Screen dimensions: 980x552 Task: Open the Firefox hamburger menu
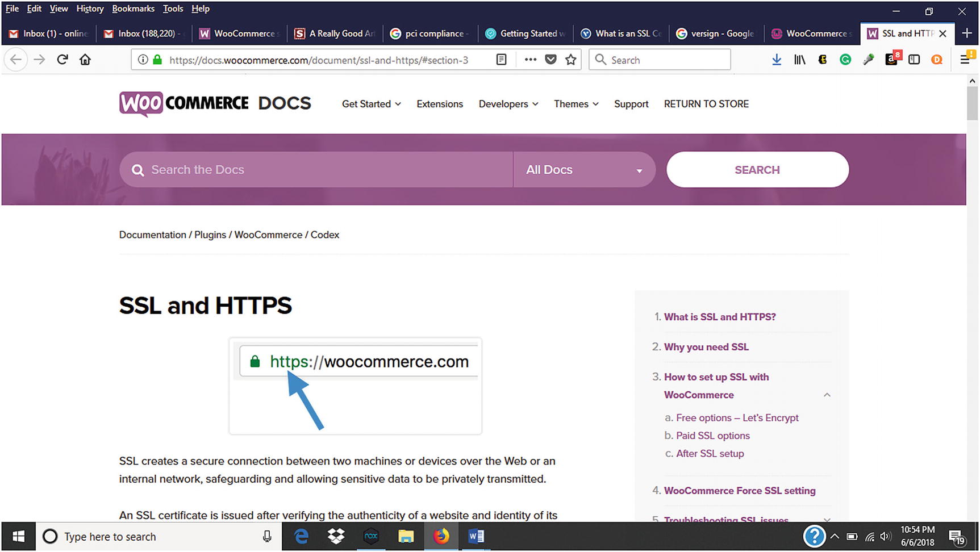965,58
